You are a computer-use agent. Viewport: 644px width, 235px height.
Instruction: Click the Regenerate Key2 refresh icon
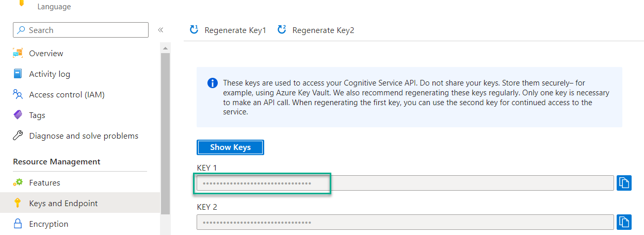point(282,30)
